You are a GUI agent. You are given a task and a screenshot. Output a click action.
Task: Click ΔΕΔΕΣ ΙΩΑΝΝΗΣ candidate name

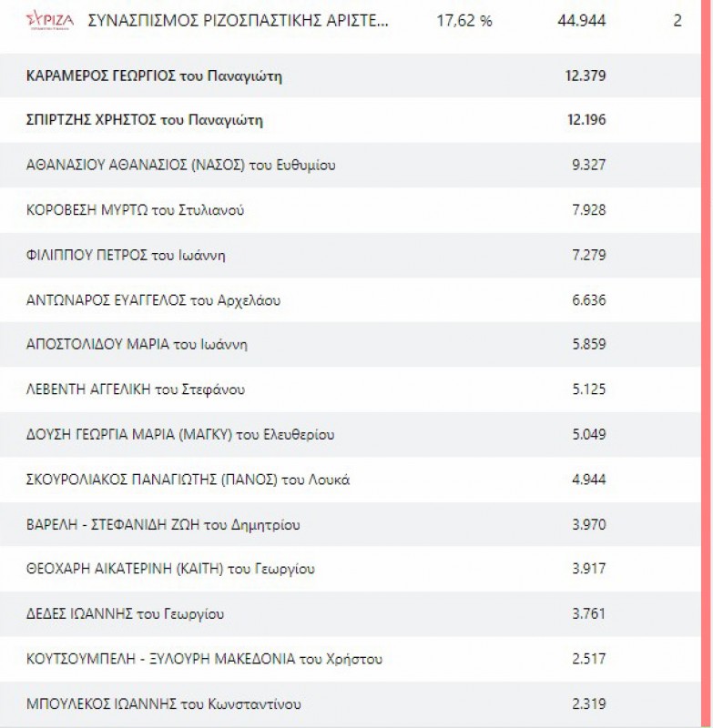click(126, 614)
